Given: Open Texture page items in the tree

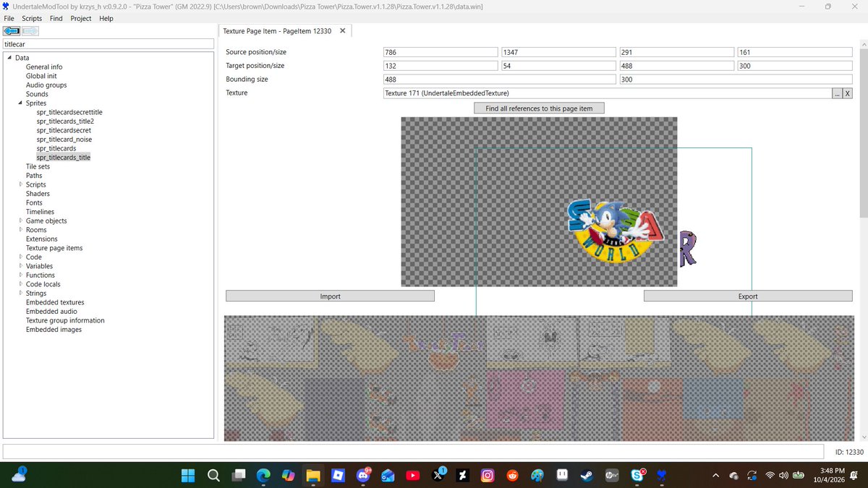Looking at the screenshot, I should pos(54,248).
